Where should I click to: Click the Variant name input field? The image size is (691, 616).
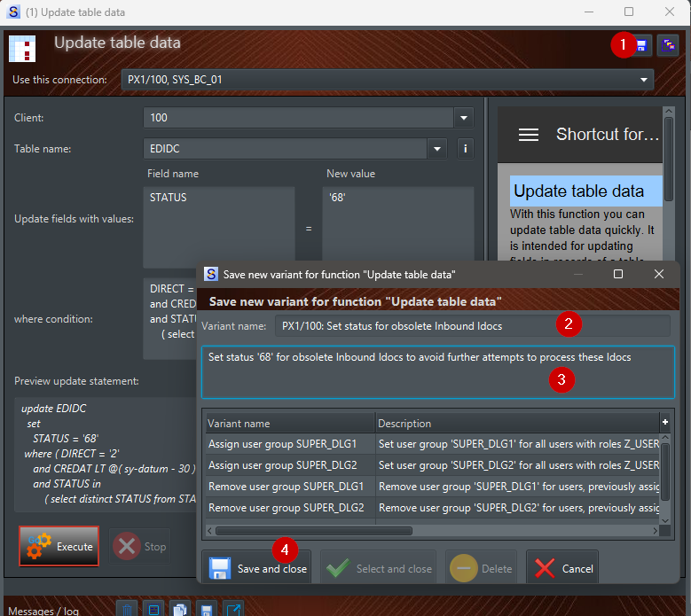point(473,326)
